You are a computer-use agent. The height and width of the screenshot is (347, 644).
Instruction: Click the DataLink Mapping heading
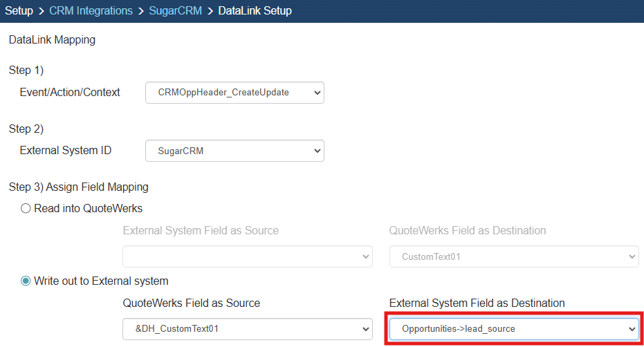point(52,40)
